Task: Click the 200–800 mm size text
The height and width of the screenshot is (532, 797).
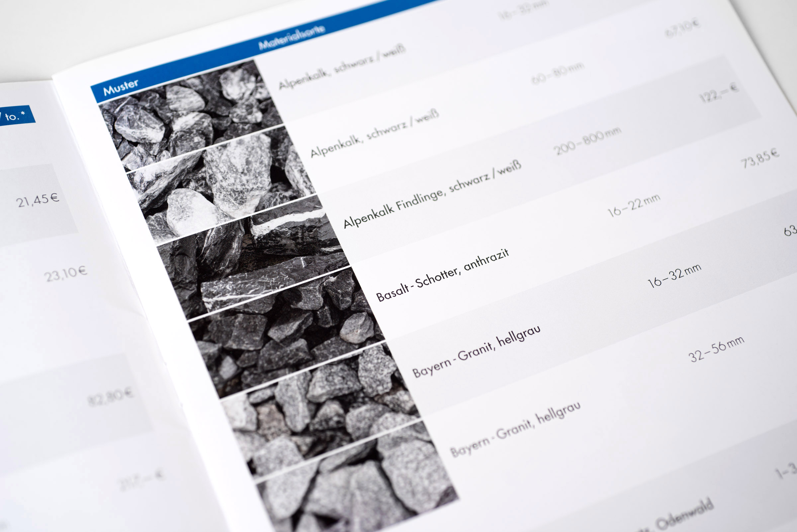Action: (x=588, y=142)
